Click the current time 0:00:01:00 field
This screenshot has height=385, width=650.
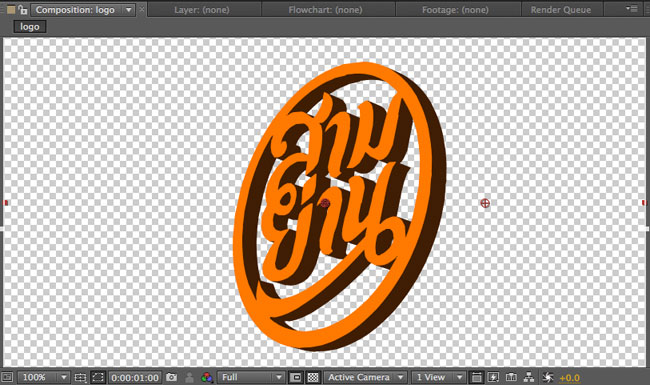135,378
